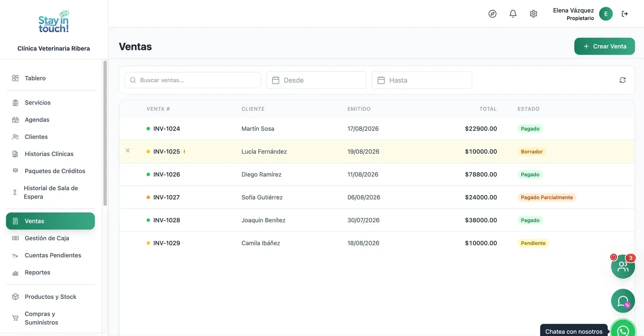Open Productos y Stock in the sidebar
The image size is (644, 336).
pyautogui.click(x=50, y=297)
